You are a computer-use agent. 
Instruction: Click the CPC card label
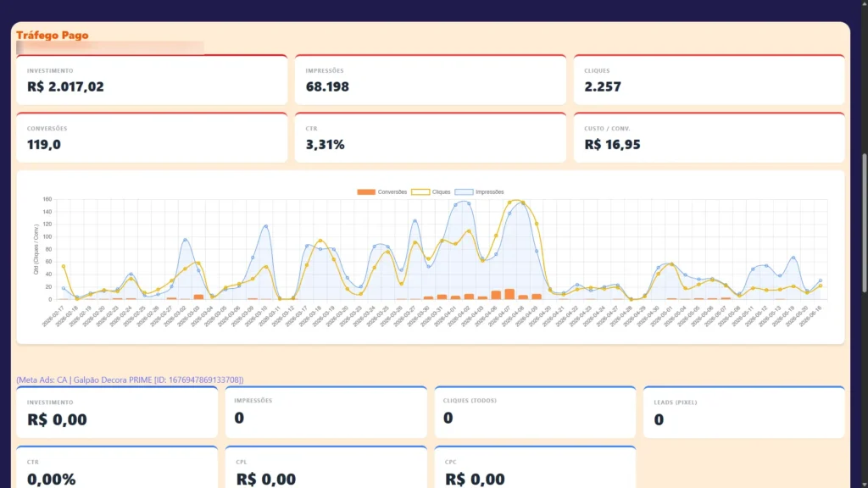click(451, 462)
